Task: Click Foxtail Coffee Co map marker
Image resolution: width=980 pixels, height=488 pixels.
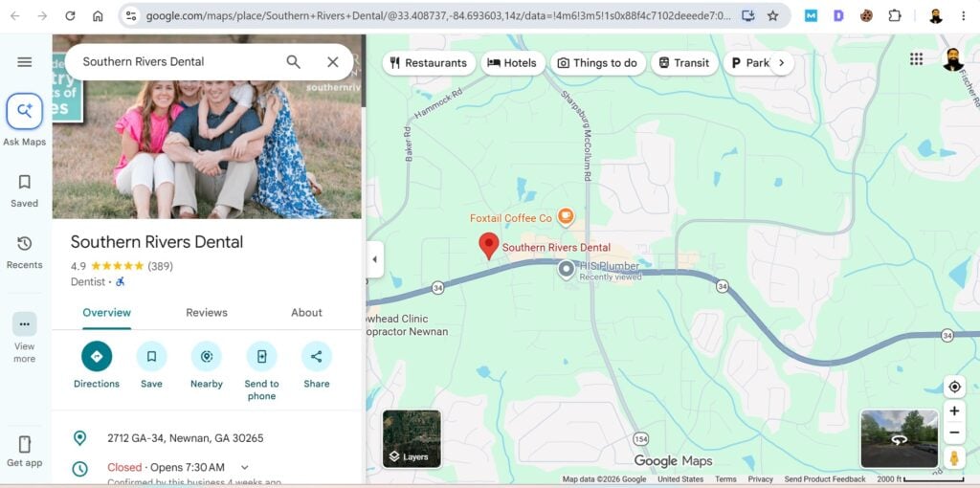Action: tap(566, 217)
